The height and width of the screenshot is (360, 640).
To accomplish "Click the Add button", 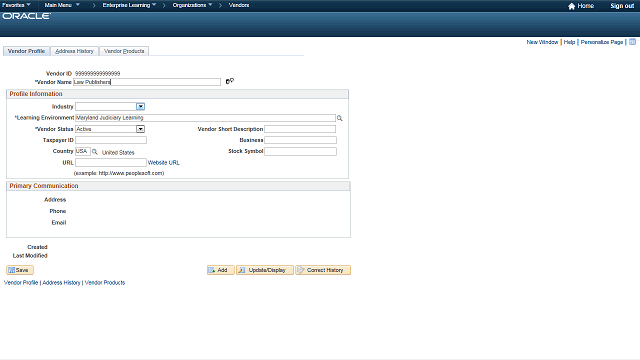I will (x=221, y=270).
